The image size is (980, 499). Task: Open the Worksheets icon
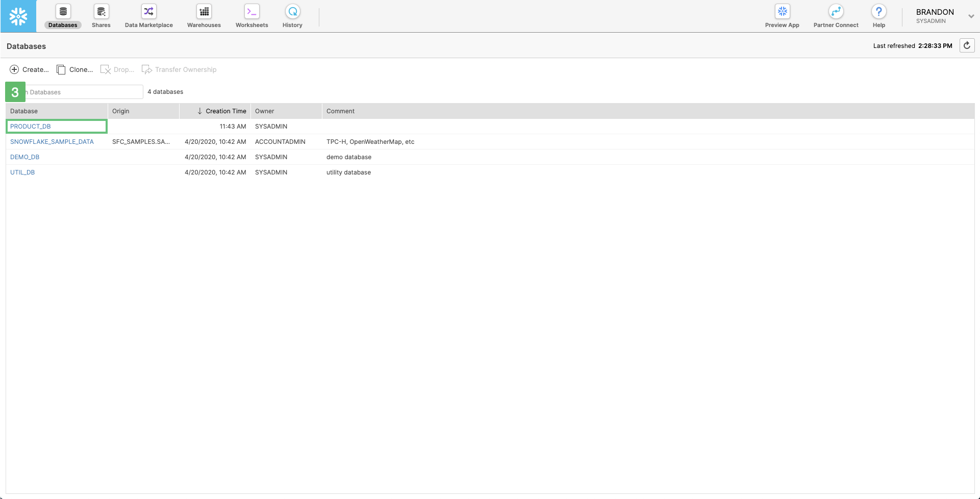(x=252, y=11)
